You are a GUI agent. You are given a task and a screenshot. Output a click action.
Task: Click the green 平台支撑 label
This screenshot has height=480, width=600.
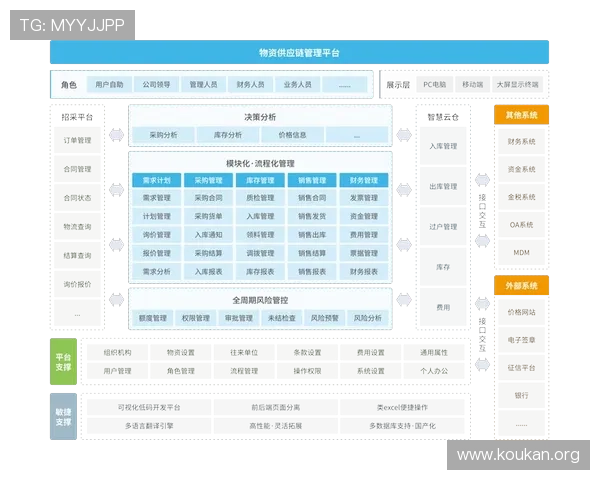(64, 362)
